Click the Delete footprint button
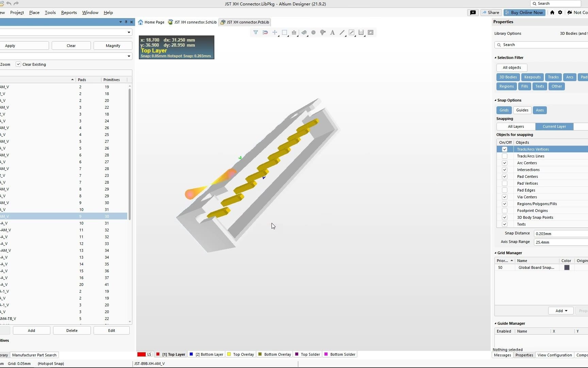The height and width of the screenshot is (368, 588). click(72, 331)
